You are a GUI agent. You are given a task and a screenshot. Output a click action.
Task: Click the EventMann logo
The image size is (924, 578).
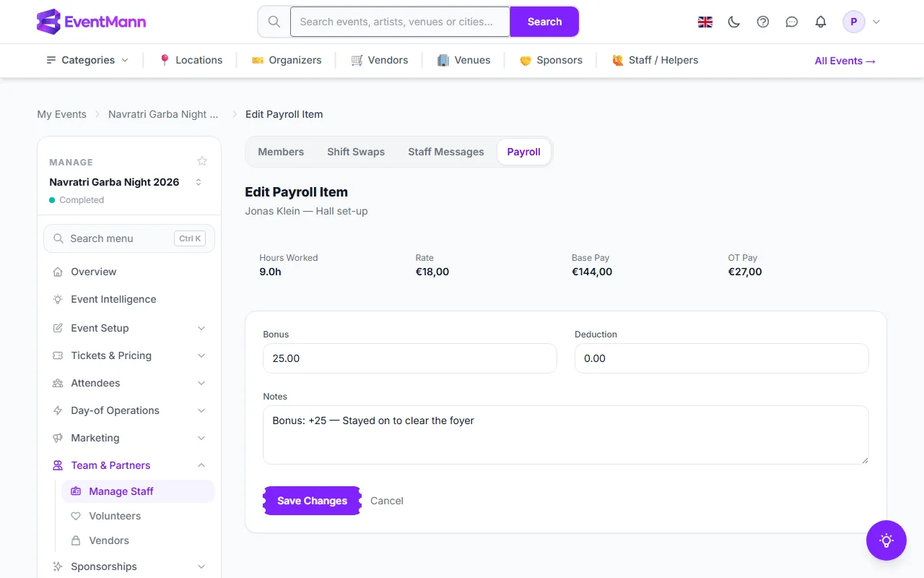(x=91, y=22)
